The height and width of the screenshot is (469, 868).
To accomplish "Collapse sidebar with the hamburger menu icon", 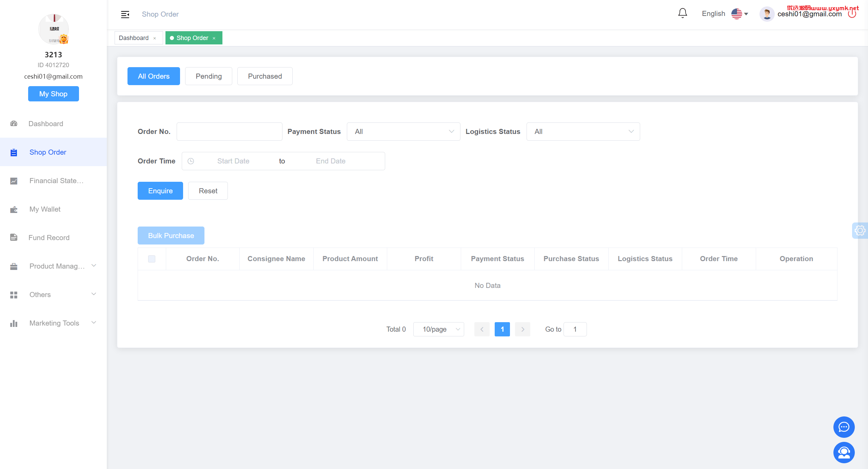I will [x=125, y=14].
